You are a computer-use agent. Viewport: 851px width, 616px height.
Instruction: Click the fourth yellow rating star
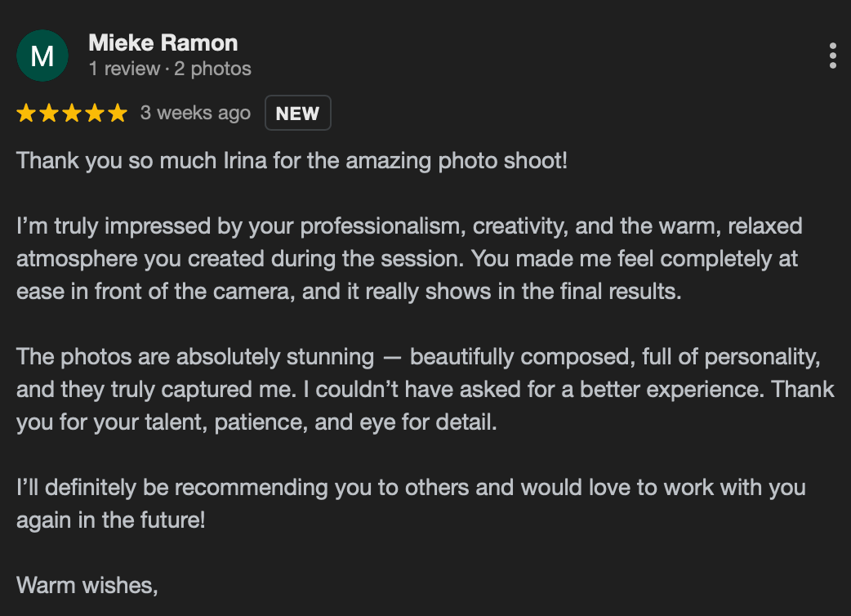point(95,113)
